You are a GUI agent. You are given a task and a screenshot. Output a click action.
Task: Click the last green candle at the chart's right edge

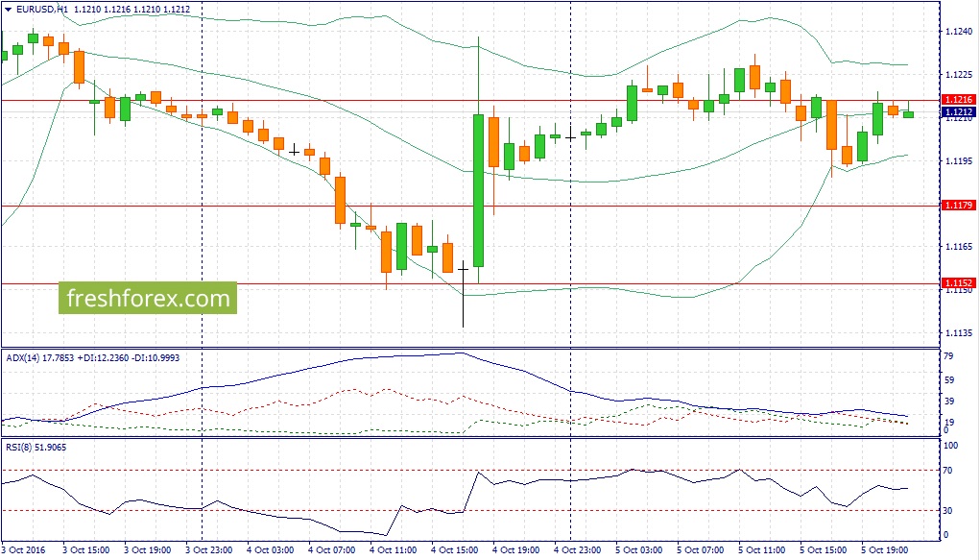click(x=909, y=114)
